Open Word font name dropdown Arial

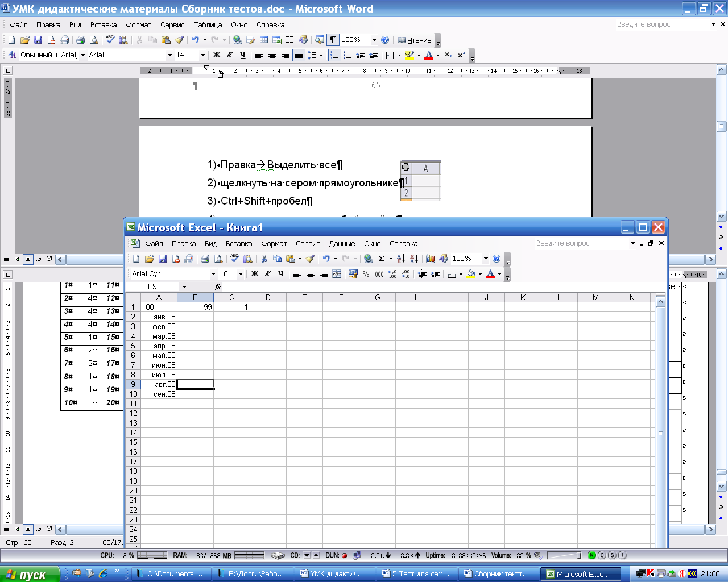169,55
